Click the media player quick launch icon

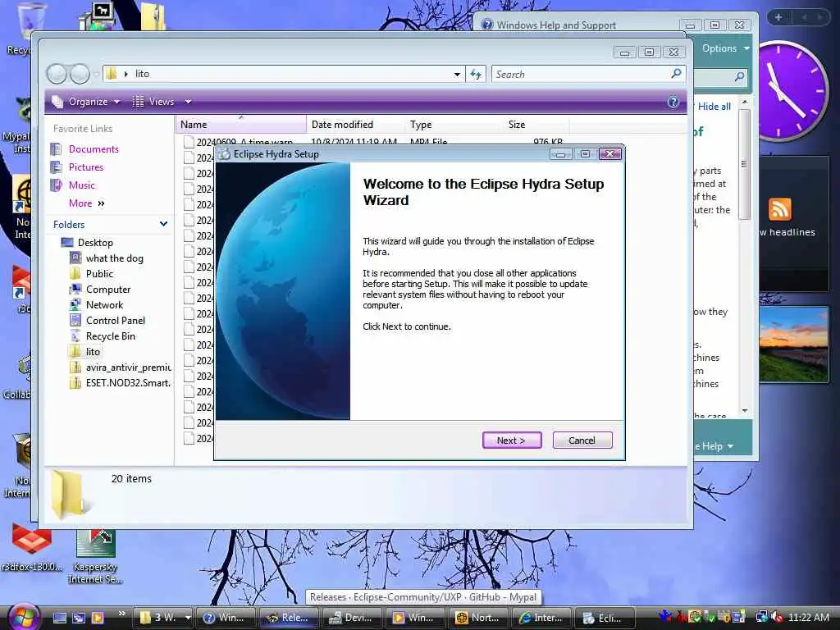point(98,618)
